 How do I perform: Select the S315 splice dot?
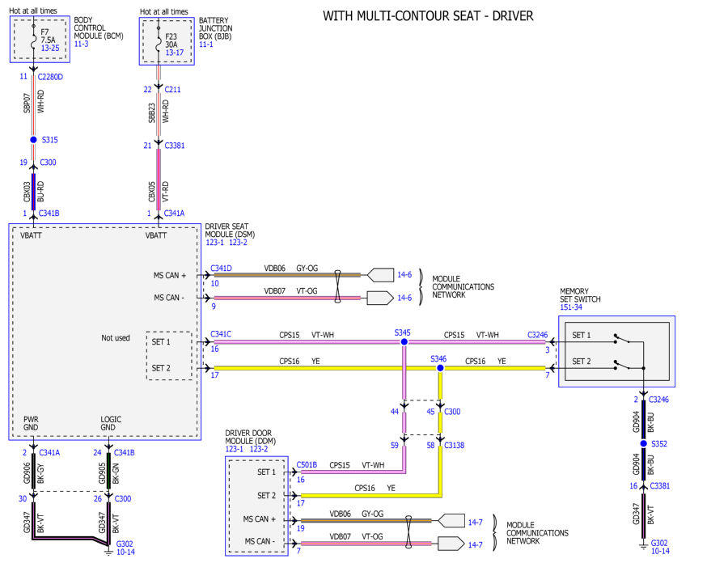(33, 140)
